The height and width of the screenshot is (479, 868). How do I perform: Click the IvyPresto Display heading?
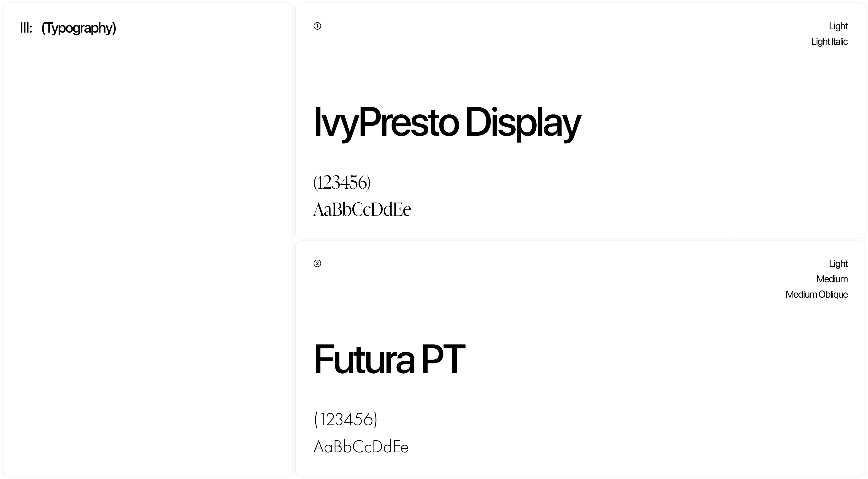447,123
